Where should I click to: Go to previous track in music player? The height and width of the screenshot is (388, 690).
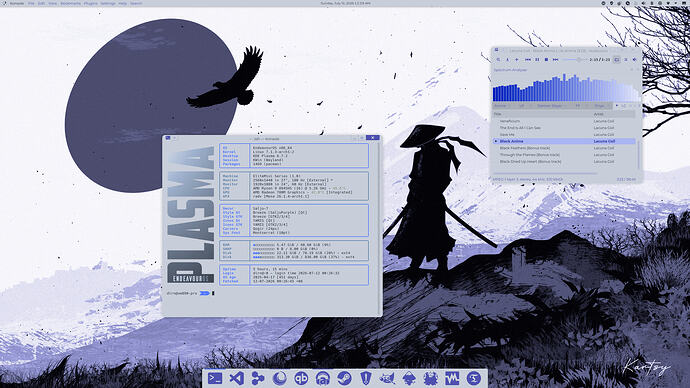[x=528, y=59]
